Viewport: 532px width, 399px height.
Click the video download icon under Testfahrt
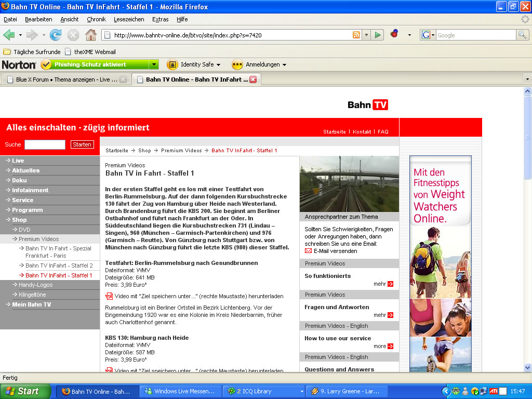(x=109, y=296)
